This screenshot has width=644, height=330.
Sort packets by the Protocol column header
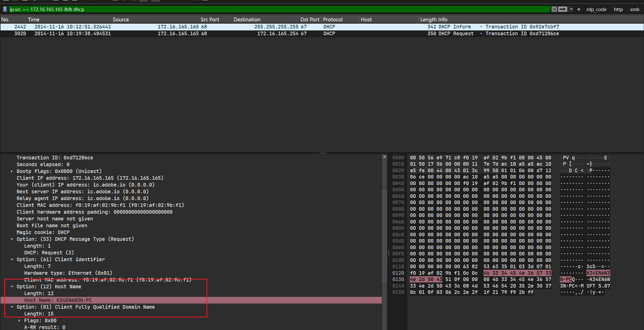click(x=333, y=19)
